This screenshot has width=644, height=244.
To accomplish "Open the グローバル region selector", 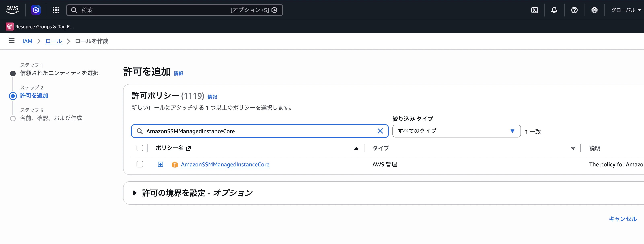I will pyautogui.click(x=625, y=10).
